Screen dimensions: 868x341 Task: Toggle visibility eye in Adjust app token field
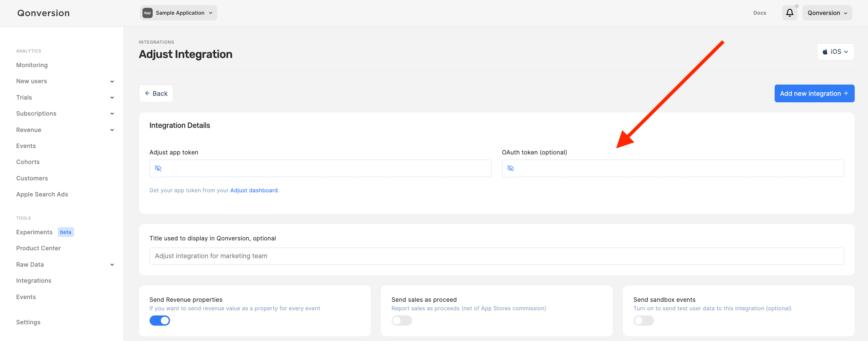tap(158, 168)
